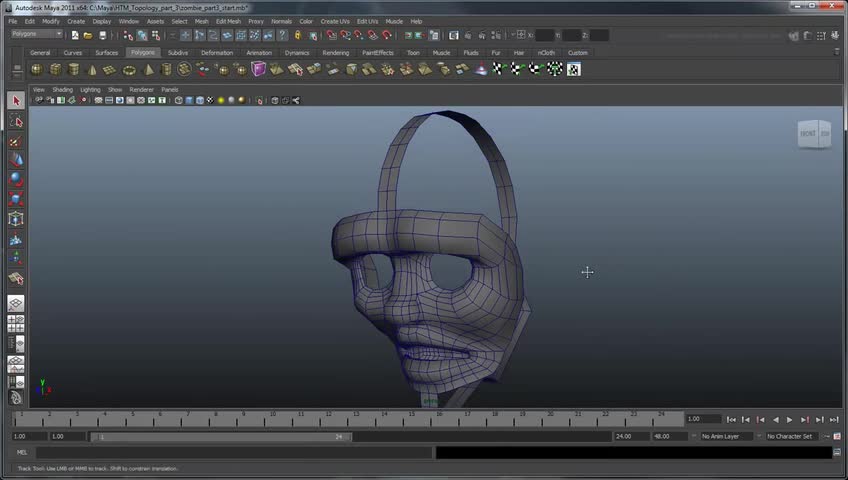Image resolution: width=848 pixels, height=480 pixels.
Task: Click the checkered UV editor shelf icon
Action: point(573,69)
